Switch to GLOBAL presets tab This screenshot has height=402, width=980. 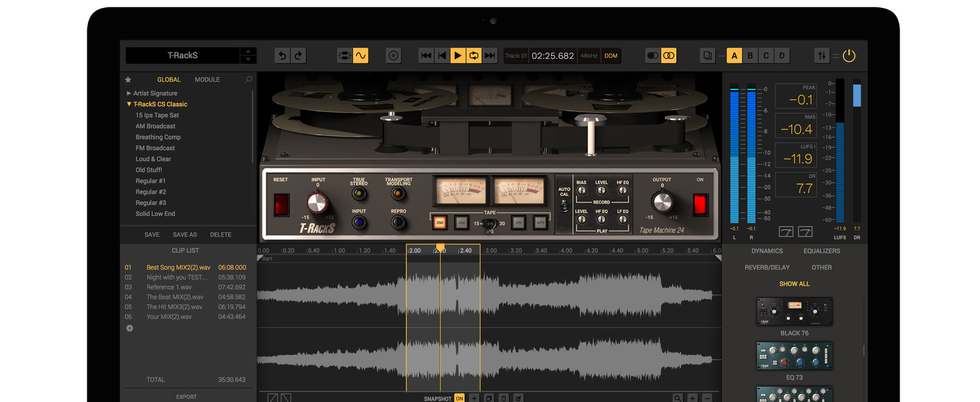[169, 79]
